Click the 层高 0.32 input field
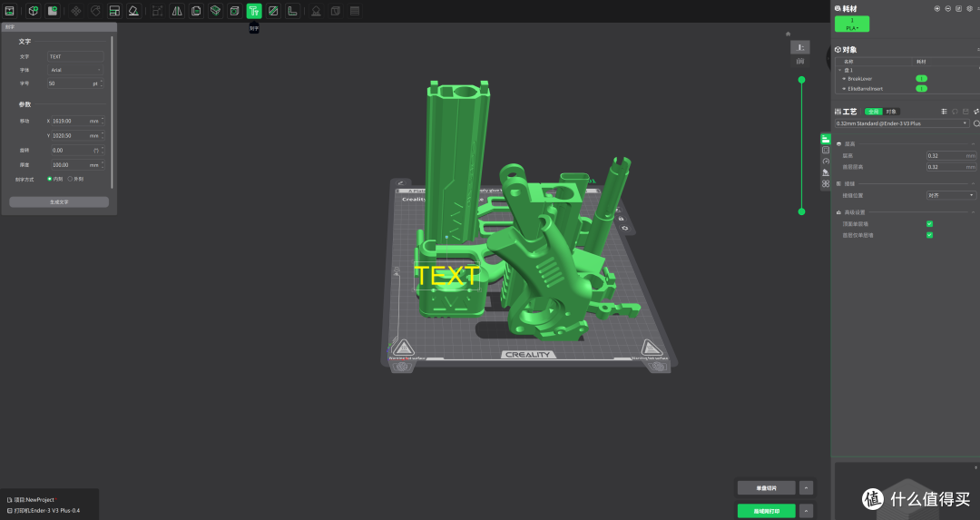Viewport: 980px width, 520px height. click(951, 155)
